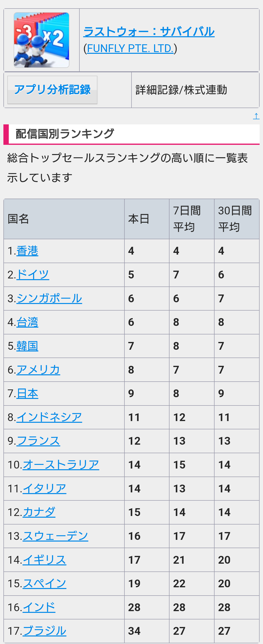Select the シンガポール country link
Screen dimensions: 263x644
(49, 298)
